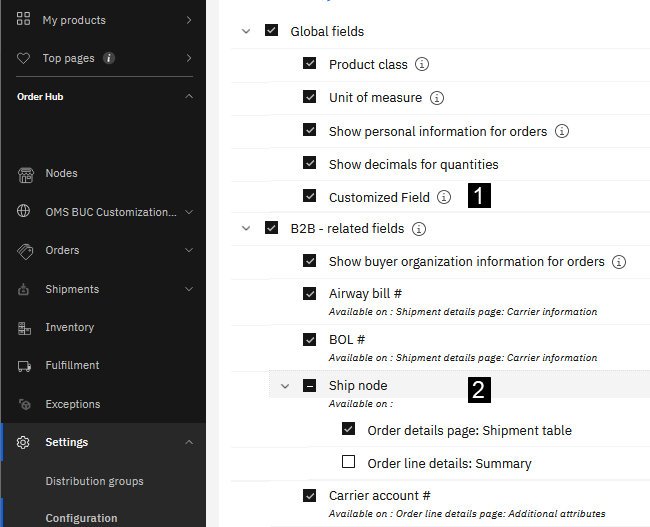Toggle the Airway bill # checkbox
This screenshot has width=650, height=527.
[x=310, y=294]
